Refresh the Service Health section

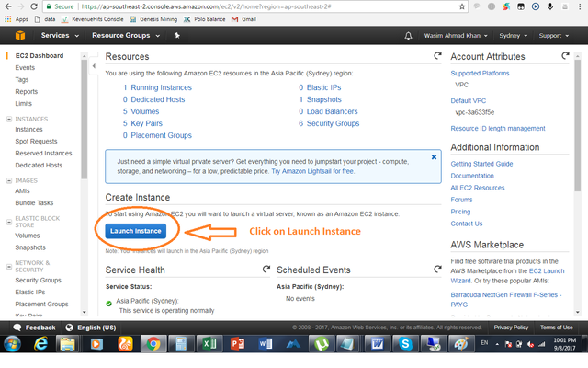pos(266,270)
